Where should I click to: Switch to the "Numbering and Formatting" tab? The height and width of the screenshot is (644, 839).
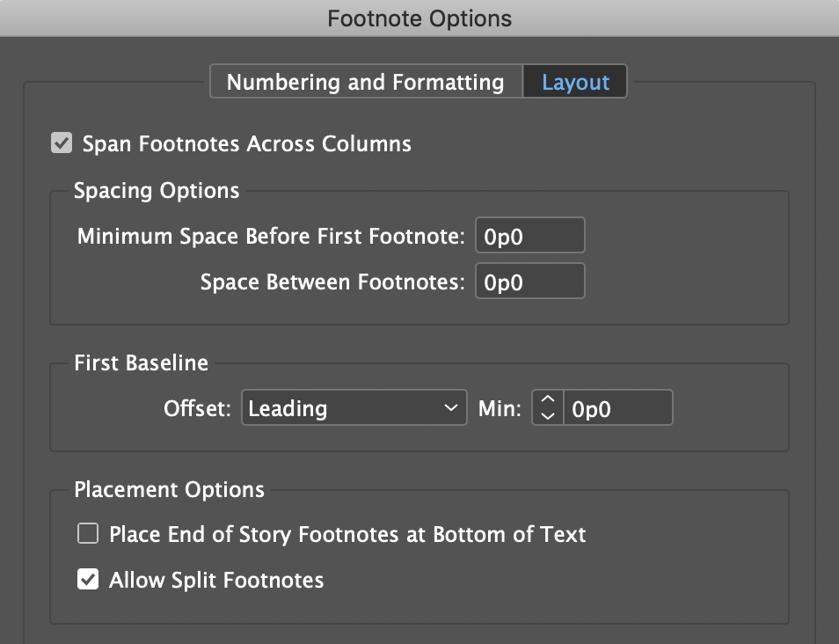click(366, 81)
